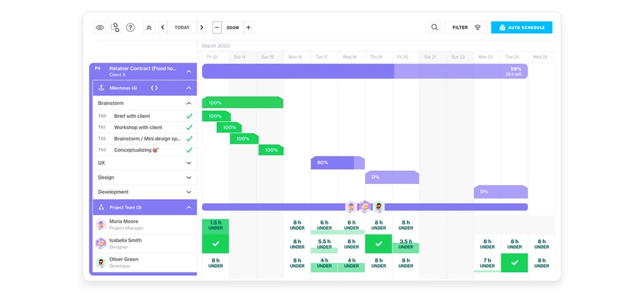Image resolution: width=644 pixels, height=293 pixels.
Task: Toggle the Conceptualizing task checkmark
Action: click(x=189, y=150)
